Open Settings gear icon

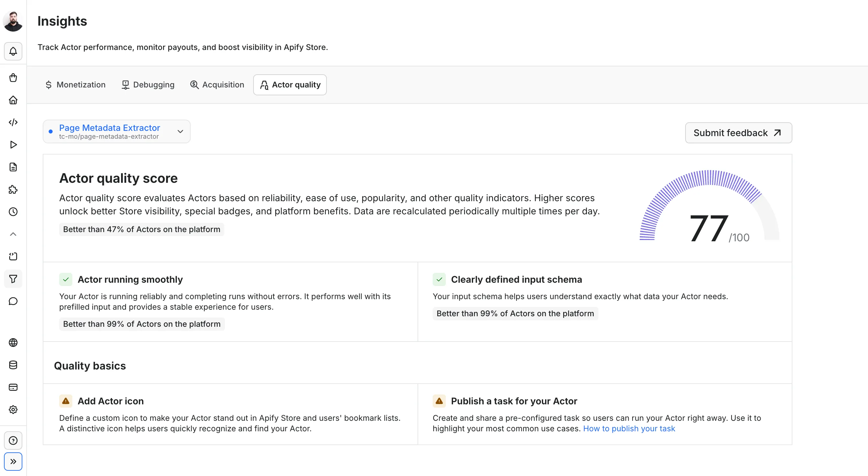[13, 410]
